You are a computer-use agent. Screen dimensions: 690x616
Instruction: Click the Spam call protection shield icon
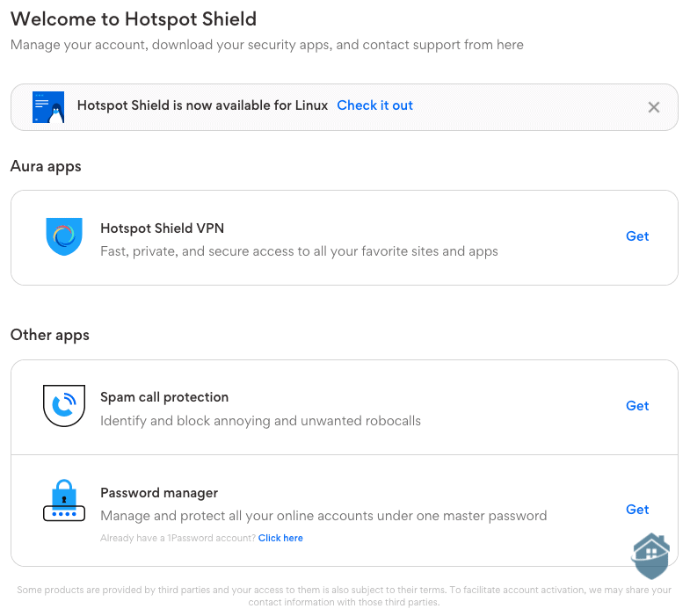[64, 406]
